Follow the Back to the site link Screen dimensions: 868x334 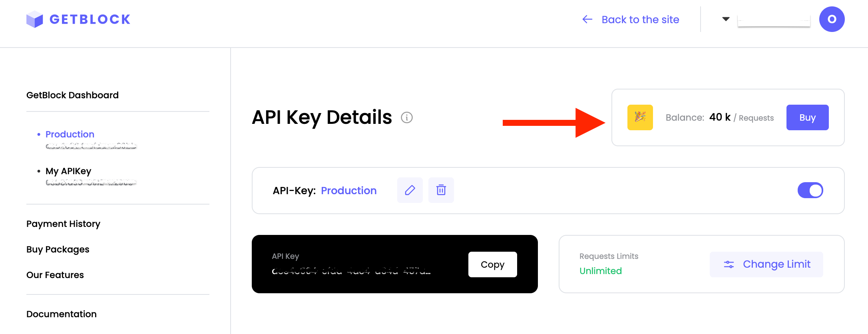coord(640,19)
